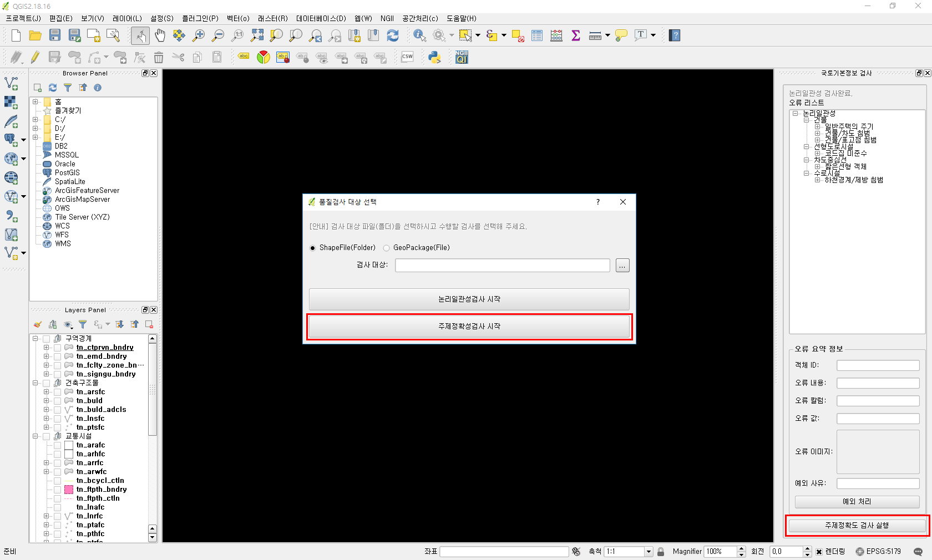Viewport: 932px width, 560px height.
Task: Click the Refresh map canvas icon
Action: pyautogui.click(x=393, y=35)
